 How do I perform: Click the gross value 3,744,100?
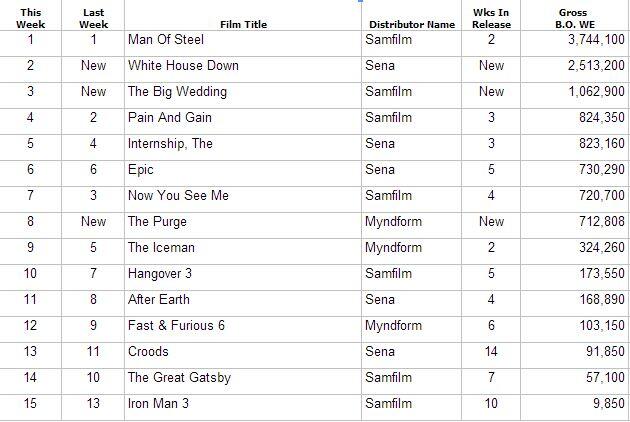(x=596, y=39)
